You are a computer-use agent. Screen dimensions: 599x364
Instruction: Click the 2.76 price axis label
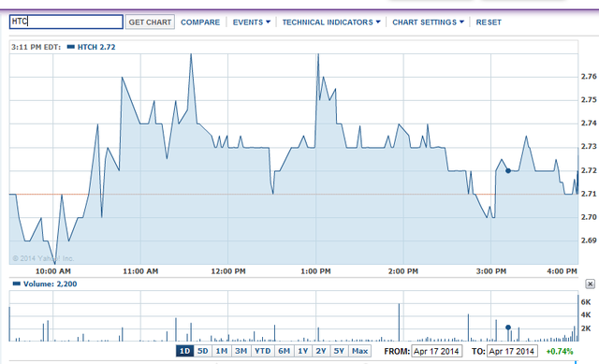(589, 77)
